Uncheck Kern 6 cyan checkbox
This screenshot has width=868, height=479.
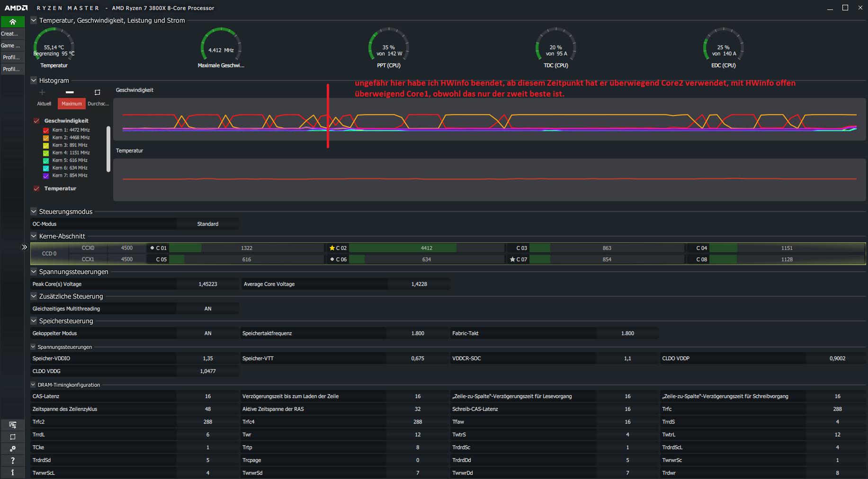pos(46,168)
